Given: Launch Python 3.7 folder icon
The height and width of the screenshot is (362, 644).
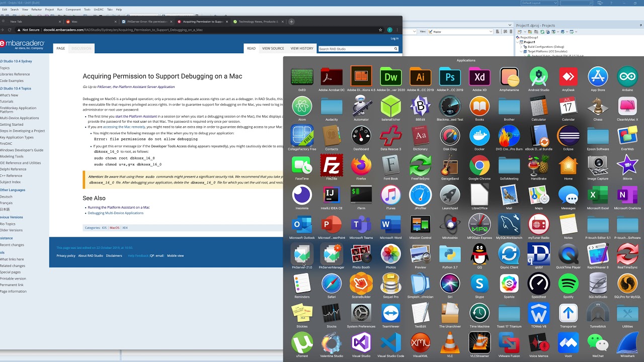Looking at the screenshot, I should pyautogui.click(x=450, y=254).
